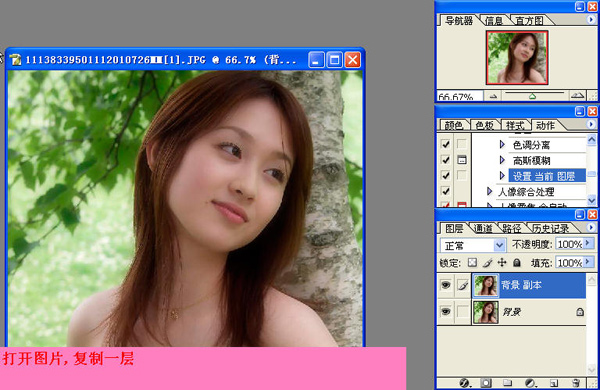Add a layer mask to the current layer
Screen dimensions: 600x390
click(x=486, y=383)
